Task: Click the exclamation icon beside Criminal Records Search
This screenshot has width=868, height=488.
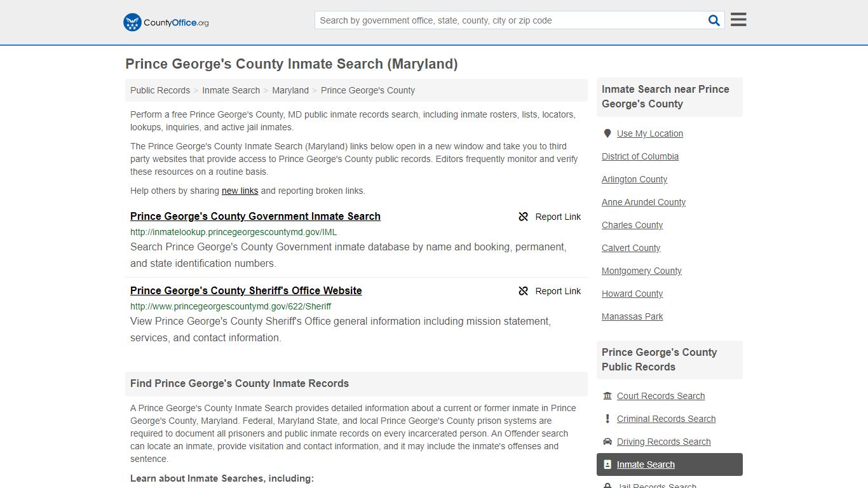Action: point(607,419)
